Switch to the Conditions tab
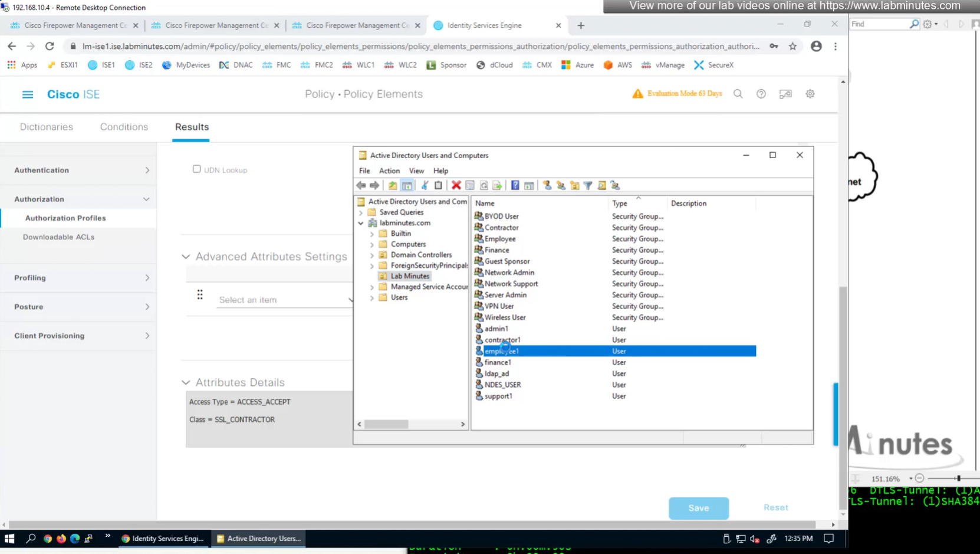 pyautogui.click(x=124, y=127)
